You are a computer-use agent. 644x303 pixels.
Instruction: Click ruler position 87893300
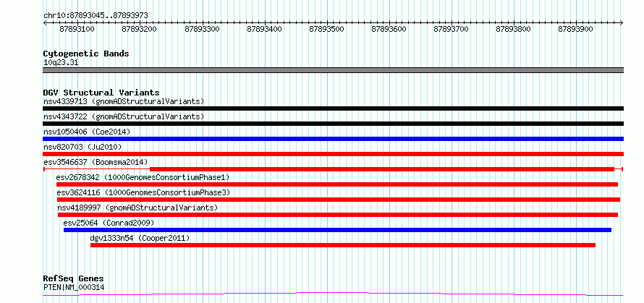[x=202, y=29]
